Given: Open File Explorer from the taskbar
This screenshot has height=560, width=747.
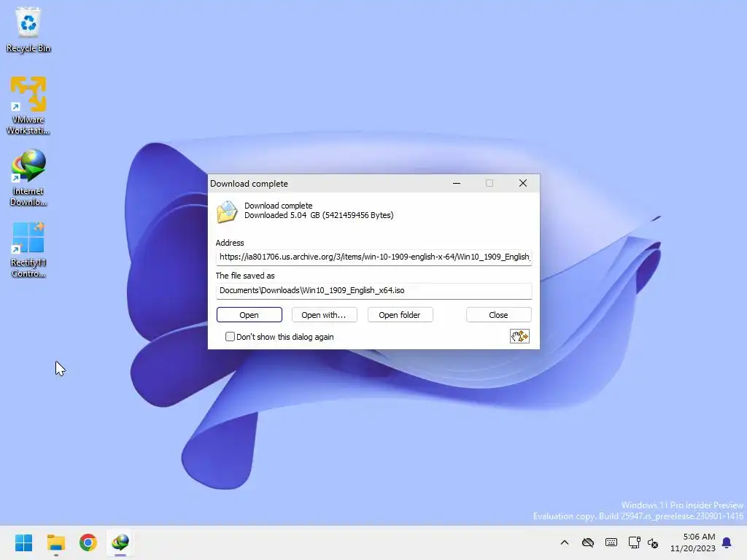Looking at the screenshot, I should pos(55,542).
